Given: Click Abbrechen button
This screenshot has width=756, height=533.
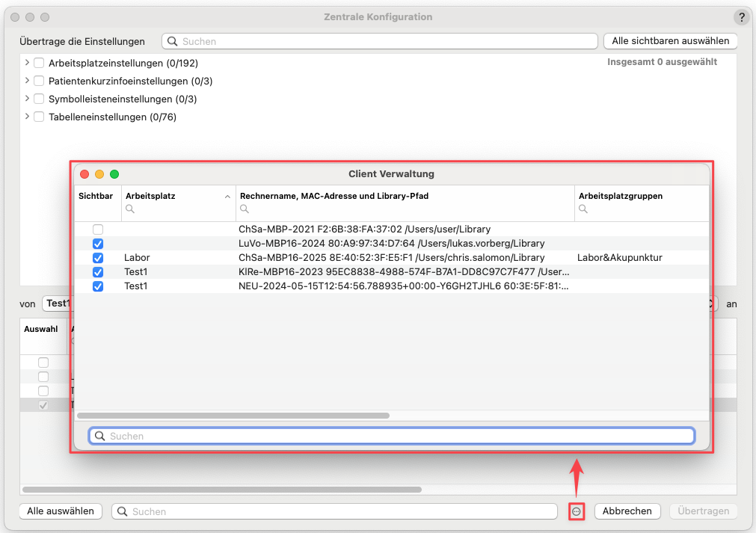Looking at the screenshot, I should 627,511.
